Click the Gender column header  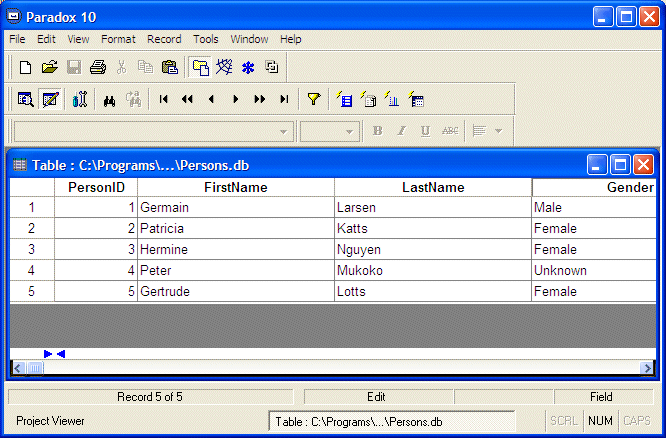(x=594, y=187)
